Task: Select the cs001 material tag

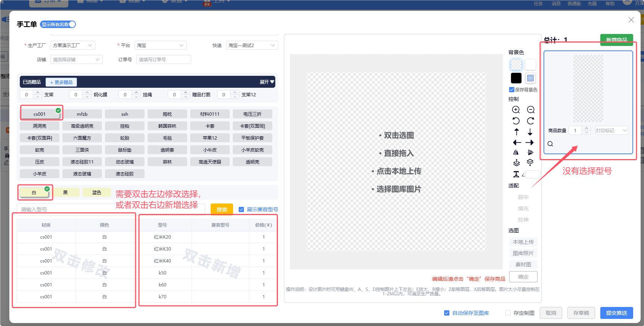Action: [40, 114]
